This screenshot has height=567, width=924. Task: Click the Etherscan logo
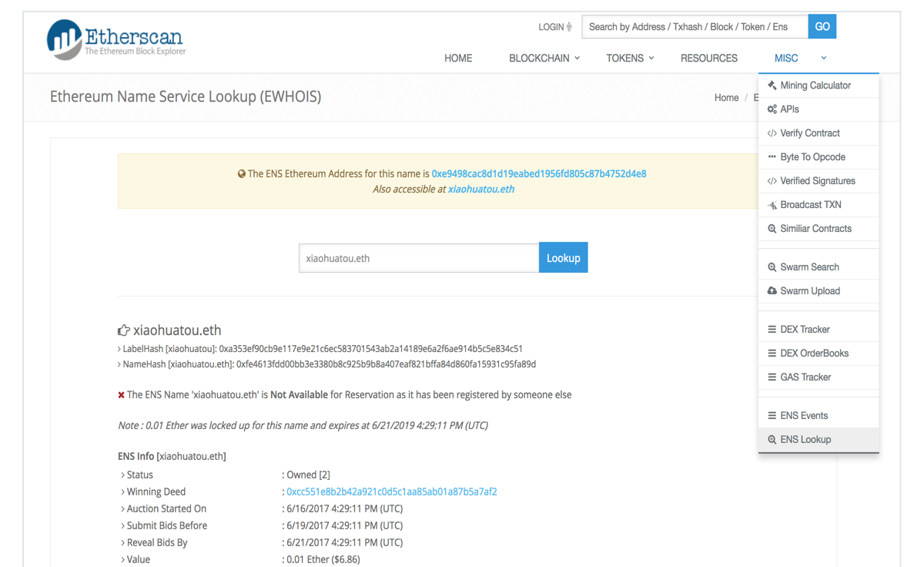pyautogui.click(x=115, y=39)
